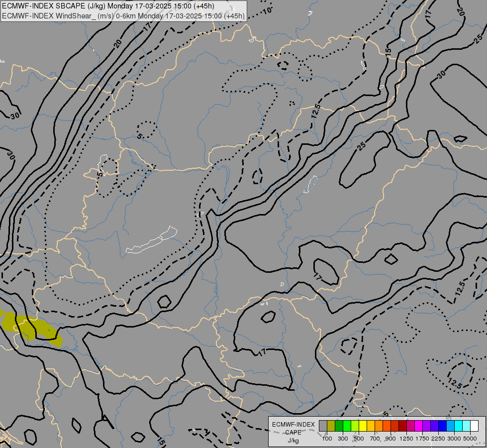Choose the pale cyan legend swatch
487x448 pixels.
point(466,426)
